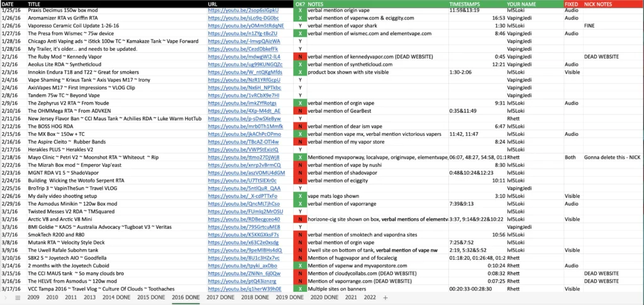The image size is (644, 305).
Task: Click the OK? column header
Action: (x=300, y=4)
